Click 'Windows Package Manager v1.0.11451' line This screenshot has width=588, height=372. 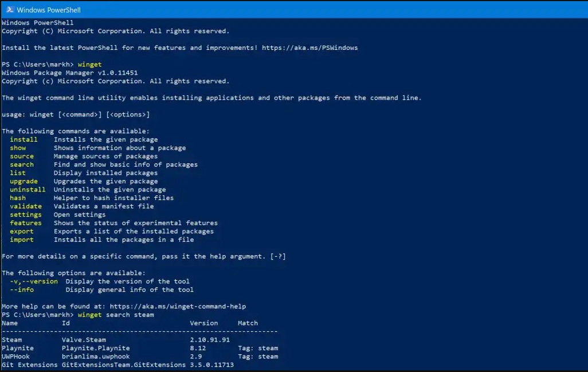coord(70,73)
